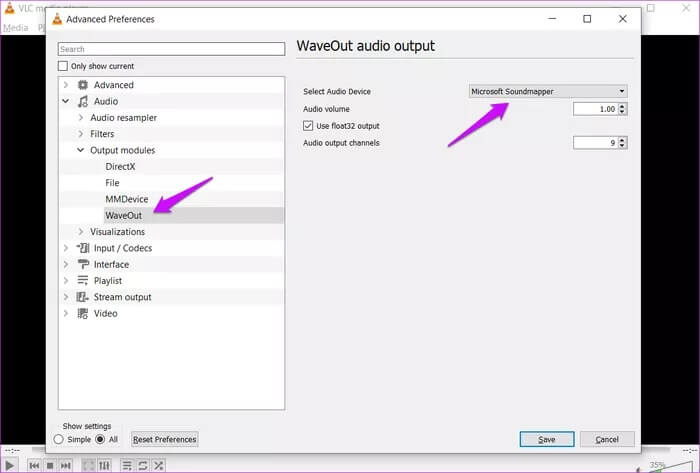Click the VLC cone icon in dialog title

point(57,19)
